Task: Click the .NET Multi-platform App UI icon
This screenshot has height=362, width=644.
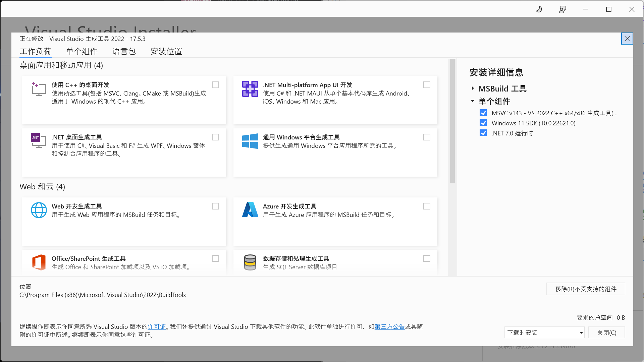Action: [250, 89]
